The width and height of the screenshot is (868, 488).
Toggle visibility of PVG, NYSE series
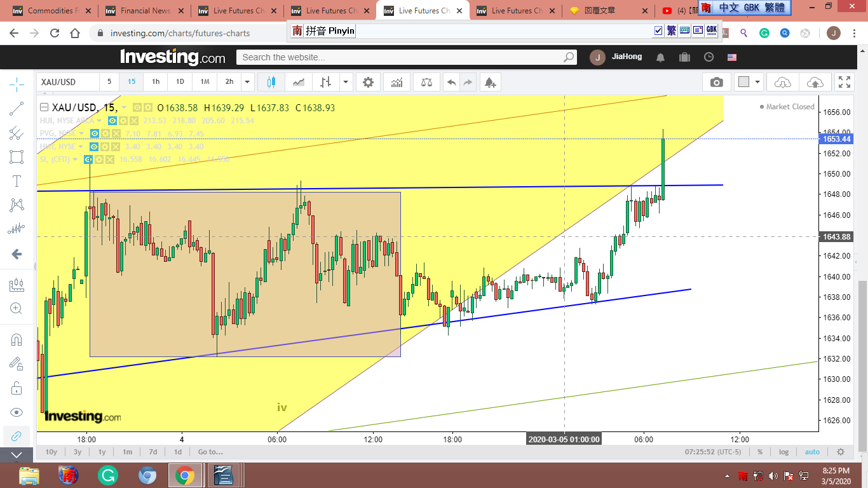pyautogui.click(x=95, y=133)
